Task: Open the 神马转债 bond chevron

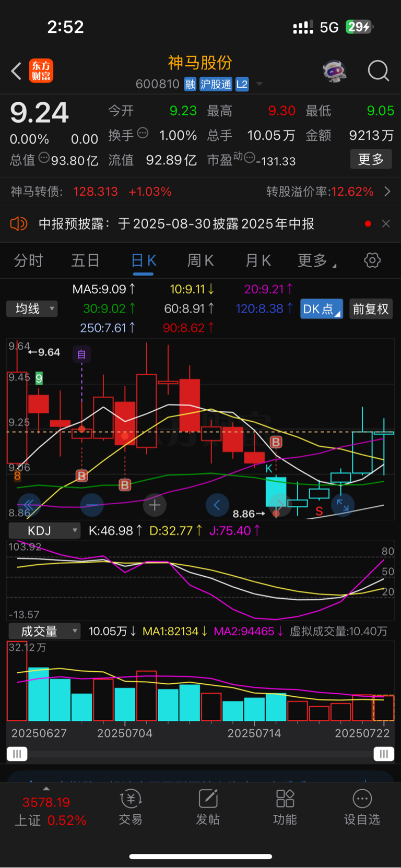Action: tap(387, 192)
